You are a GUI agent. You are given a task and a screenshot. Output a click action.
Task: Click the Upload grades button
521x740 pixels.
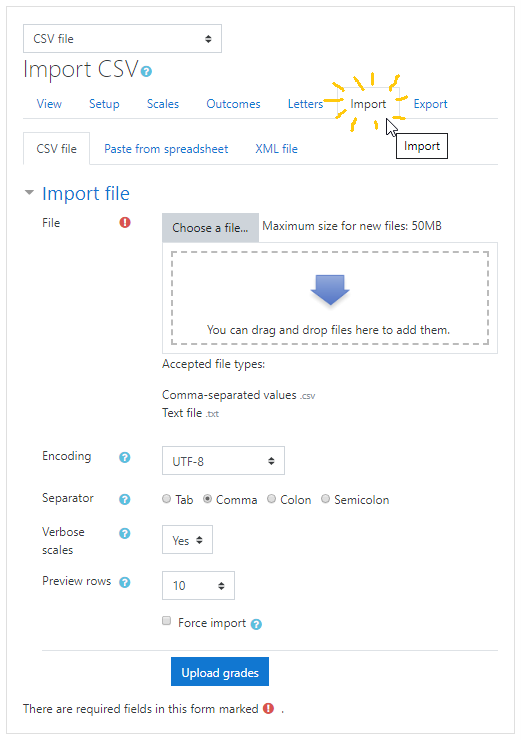220,672
